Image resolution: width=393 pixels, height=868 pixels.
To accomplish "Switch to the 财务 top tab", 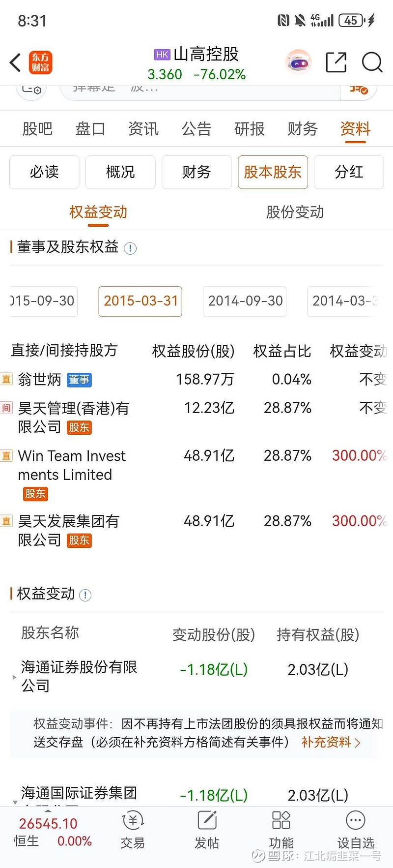I will [x=302, y=129].
